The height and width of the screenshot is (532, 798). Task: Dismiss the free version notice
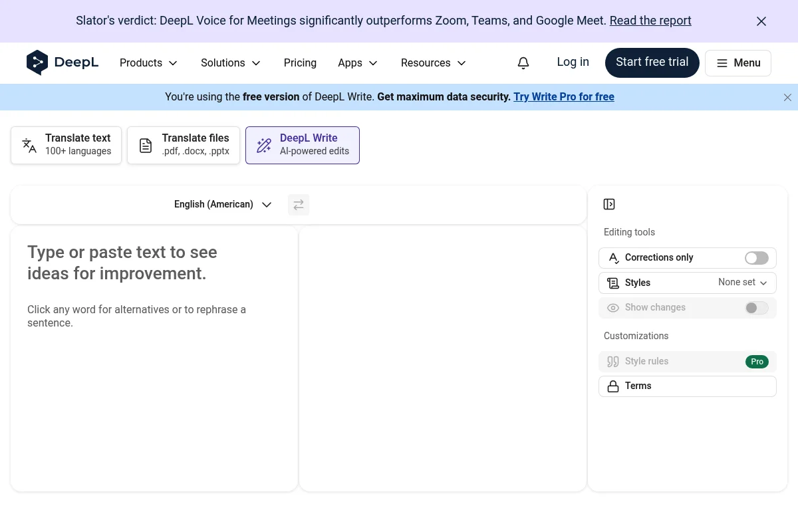(x=787, y=97)
